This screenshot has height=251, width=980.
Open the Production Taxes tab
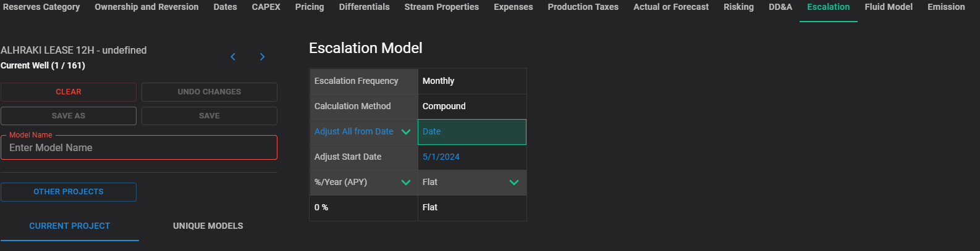click(583, 7)
